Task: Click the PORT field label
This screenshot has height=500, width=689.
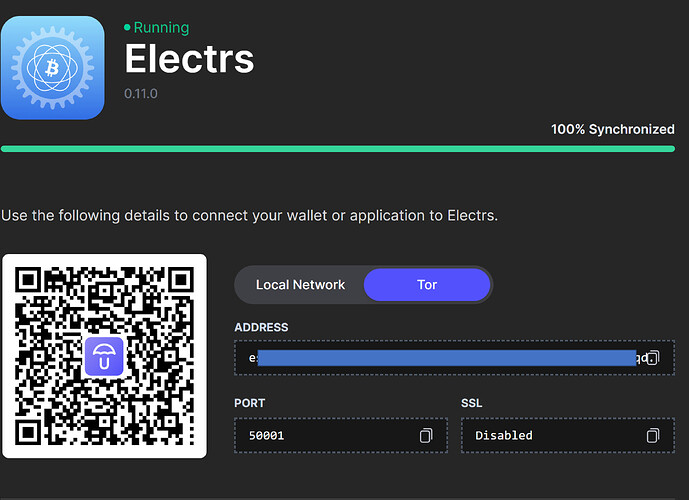Action: [x=250, y=403]
